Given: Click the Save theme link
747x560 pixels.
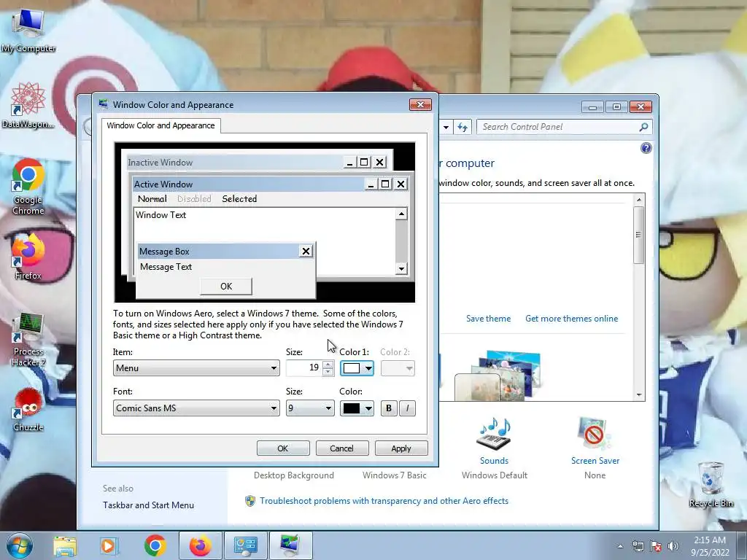Looking at the screenshot, I should 488,319.
